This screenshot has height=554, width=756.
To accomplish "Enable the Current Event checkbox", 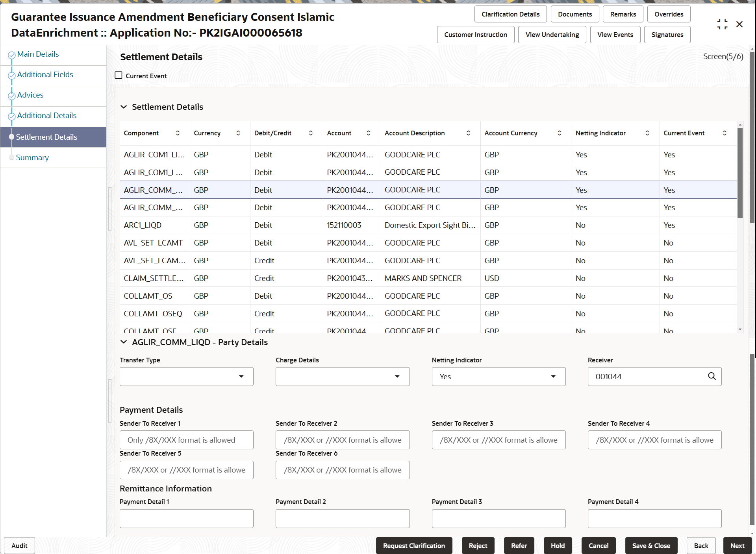I will [x=119, y=76].
